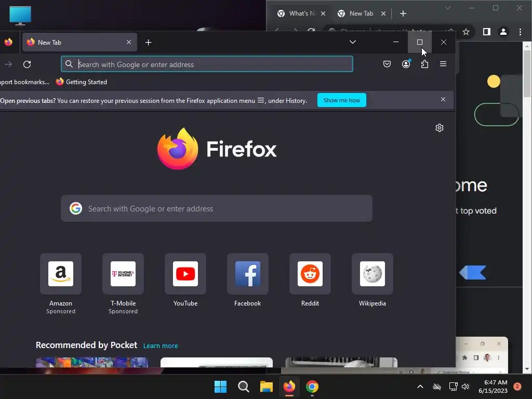The width and height of the screenshot is (532, 399).
Task: Expand Chrome tab search chevron
Action: coord(448,8)
